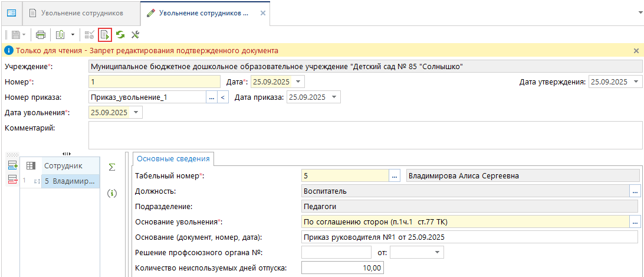Open the wrench settings tool icon

coord(135,35)
